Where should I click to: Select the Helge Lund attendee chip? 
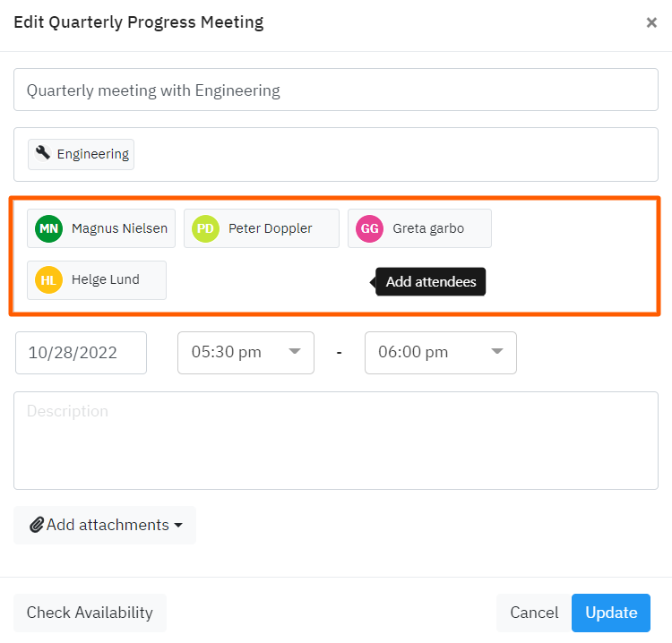pos(105,279)
